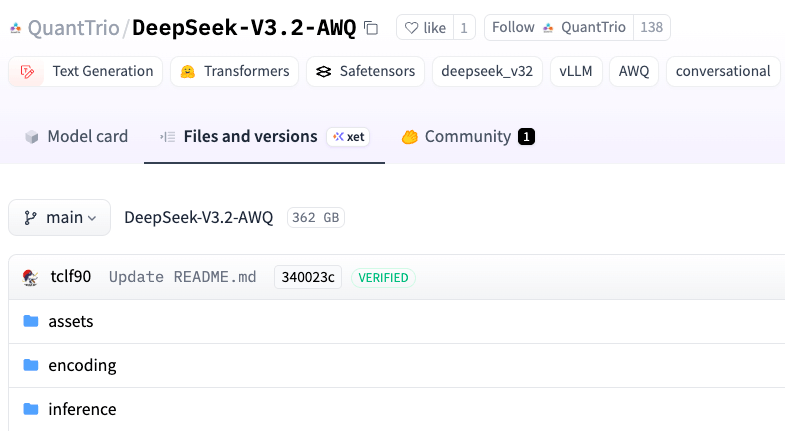Viewport: 785px width, 431px height.
Task: Copy model name with the copy icon
Action: point(371,28)
